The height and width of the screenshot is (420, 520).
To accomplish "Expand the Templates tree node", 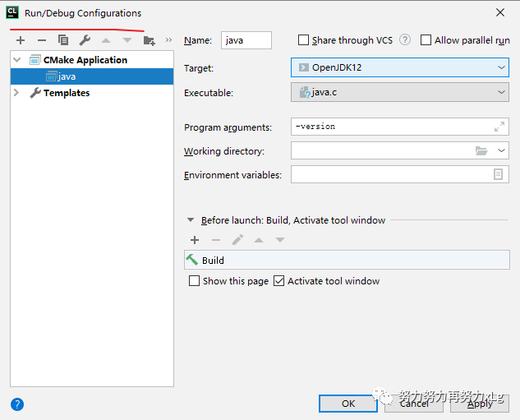I will pos(16,93).
